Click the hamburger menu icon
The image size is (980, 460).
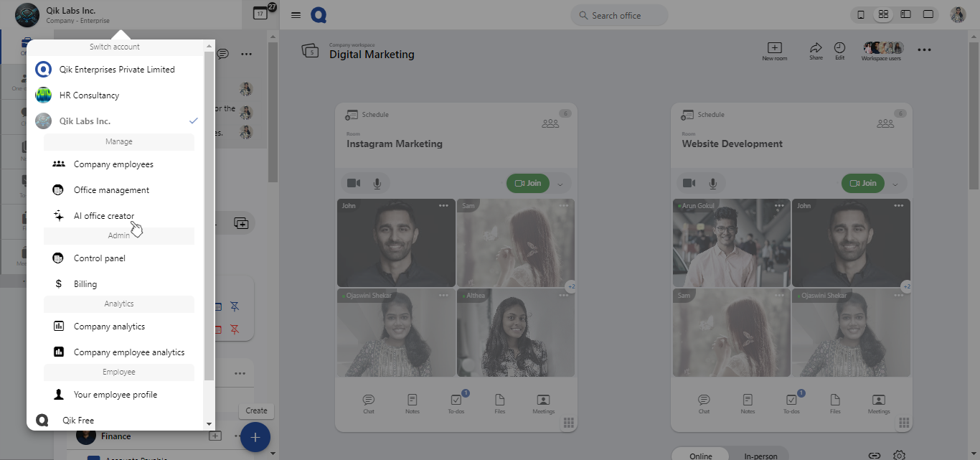click(x=296, y=15)
